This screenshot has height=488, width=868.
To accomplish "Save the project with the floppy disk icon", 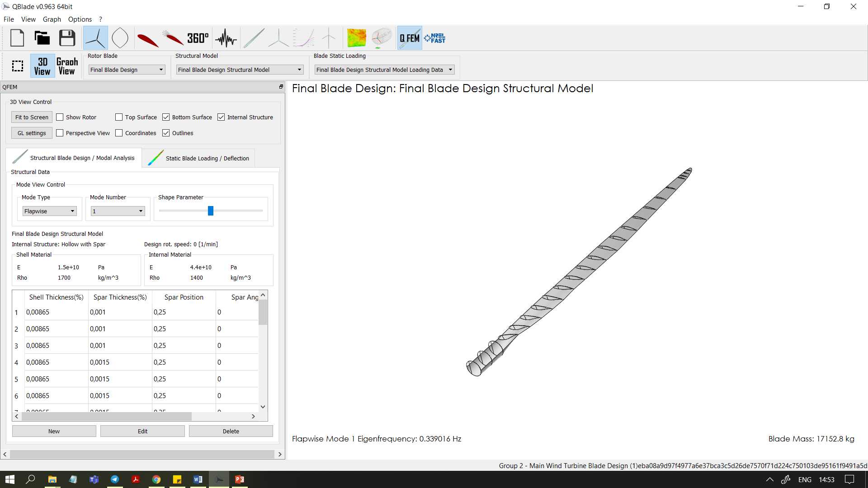I will pyautogui.click(x=67, y=38).
